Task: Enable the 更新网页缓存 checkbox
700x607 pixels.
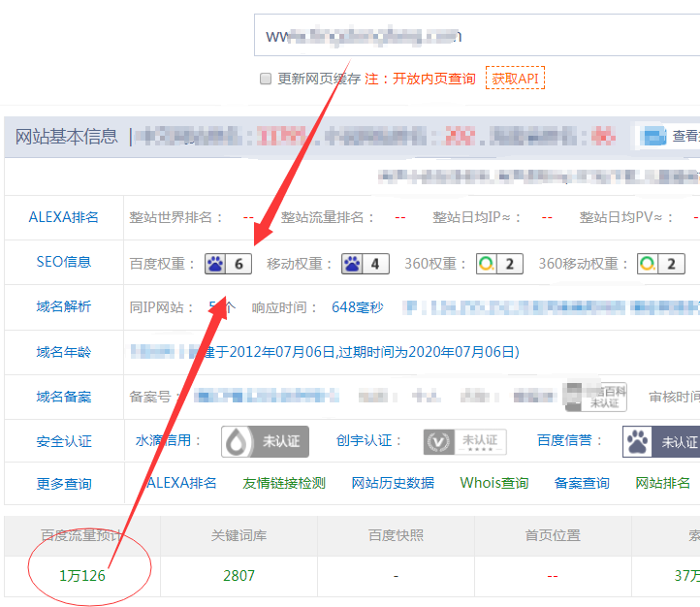Action: point(266,79)
